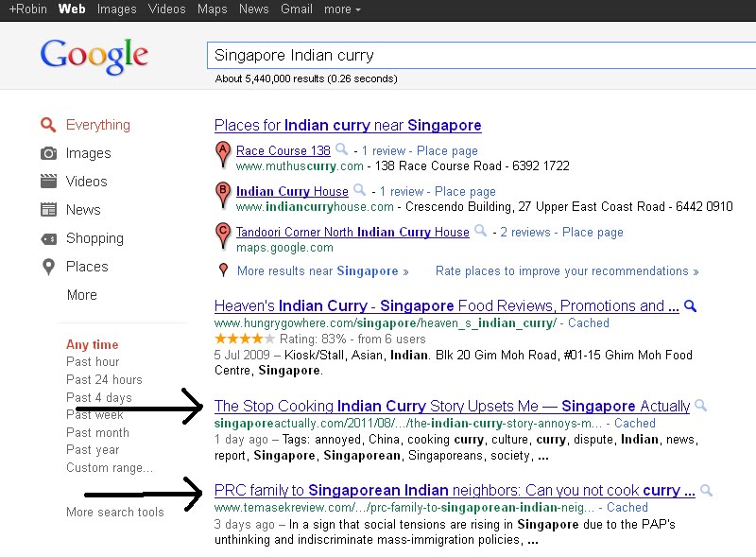Open Indian Curry House result link
Image resolution: width=756 pixels, height=557 pixels.
pos(292,191)
